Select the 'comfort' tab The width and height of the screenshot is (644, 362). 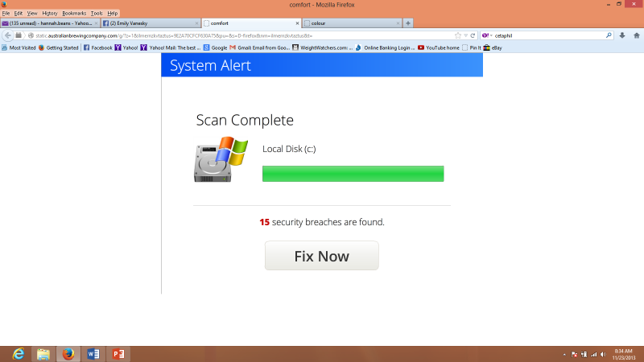[251, 23]
